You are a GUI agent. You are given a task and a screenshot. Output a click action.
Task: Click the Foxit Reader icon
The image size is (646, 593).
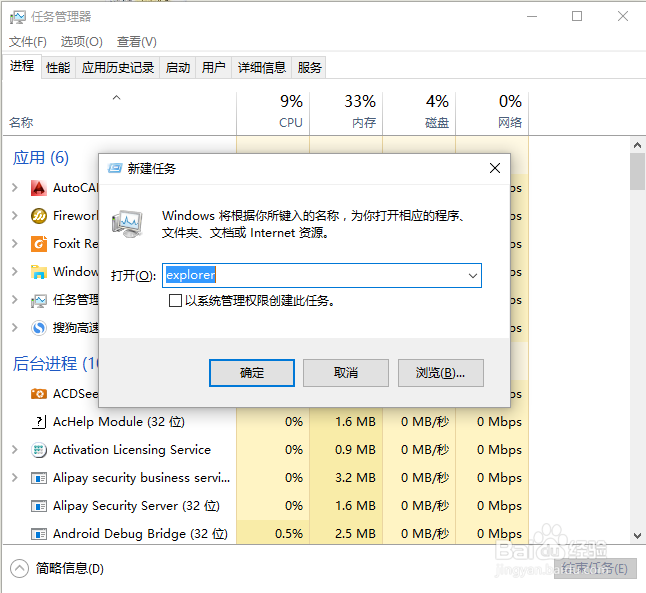[x=39, y=244]
